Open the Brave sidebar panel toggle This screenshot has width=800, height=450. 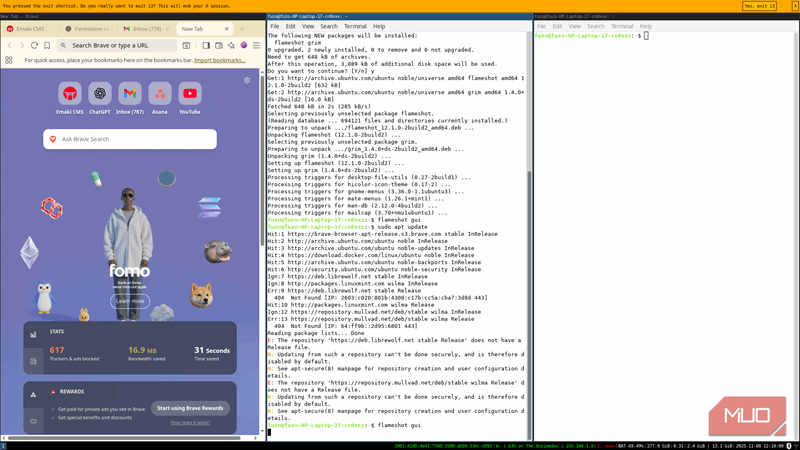pyautogui.click(x=206, y=45)
